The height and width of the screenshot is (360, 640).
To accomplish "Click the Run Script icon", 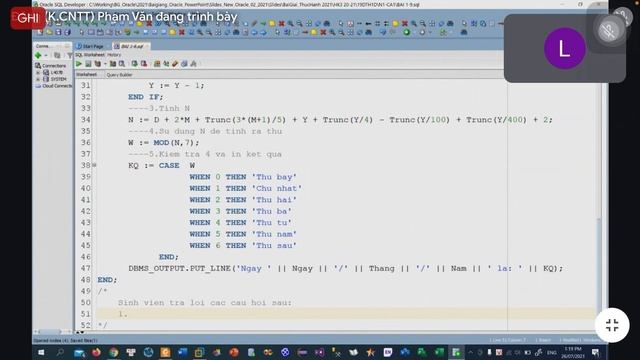I will pyautogui.click(x=88, y=64).
